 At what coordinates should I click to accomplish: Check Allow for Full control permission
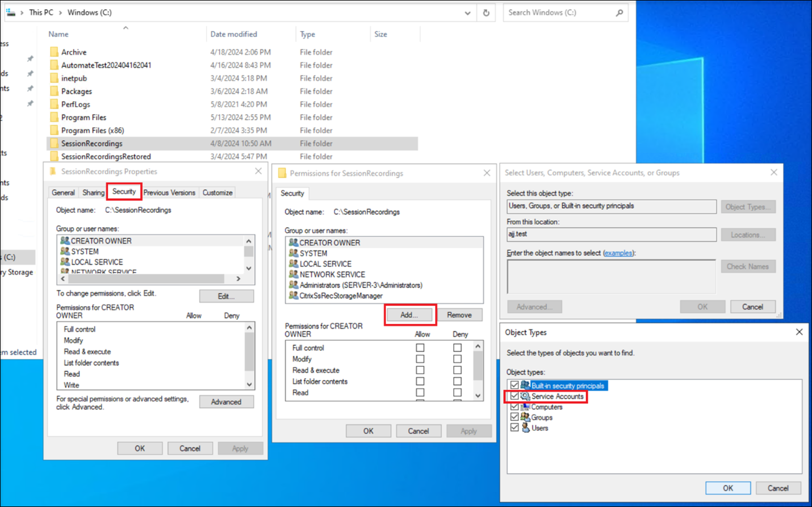[x=420, y=347]
